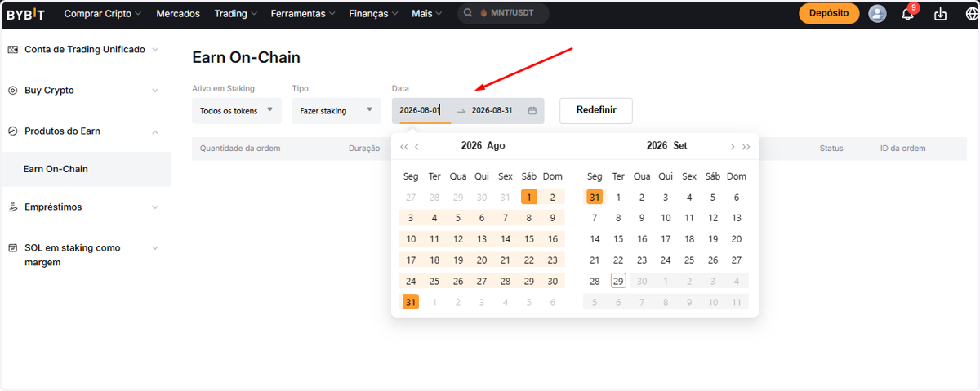Viewport: 980px width, 391px height.
Task: Select August 15 in the calendar
Action: point(529,239)
